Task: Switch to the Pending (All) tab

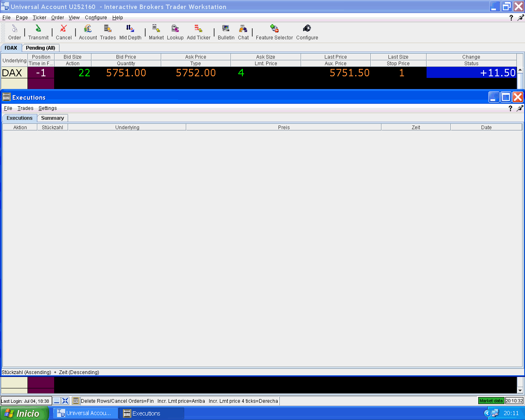Action: 41,48
